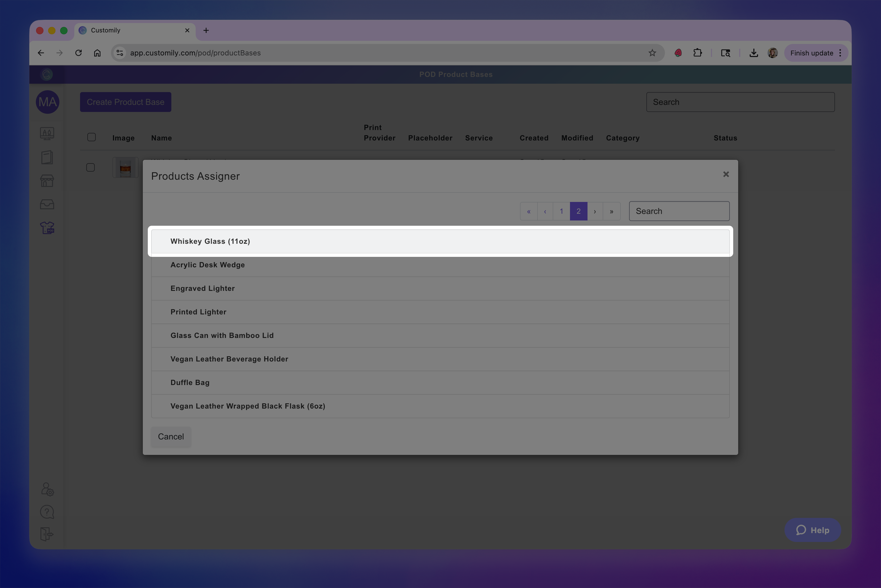Go back a page with the left chevron

coord(545,211)
